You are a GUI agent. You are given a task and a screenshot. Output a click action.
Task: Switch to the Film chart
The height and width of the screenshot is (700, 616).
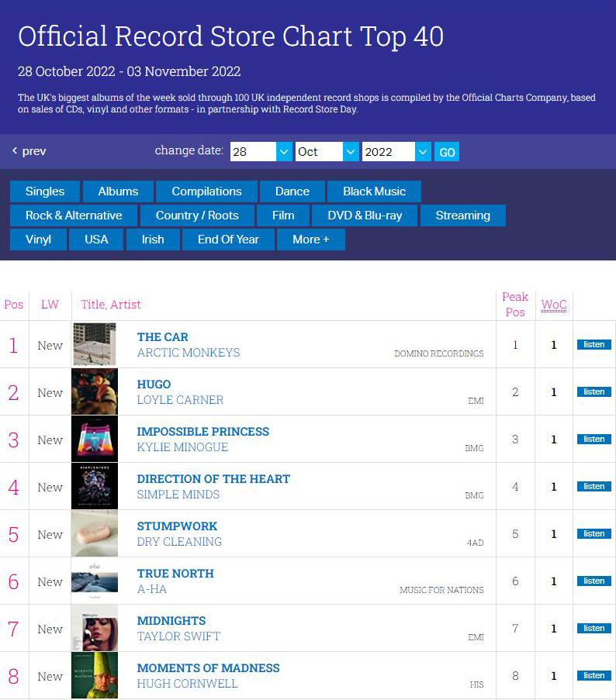[x=283, y=216]
